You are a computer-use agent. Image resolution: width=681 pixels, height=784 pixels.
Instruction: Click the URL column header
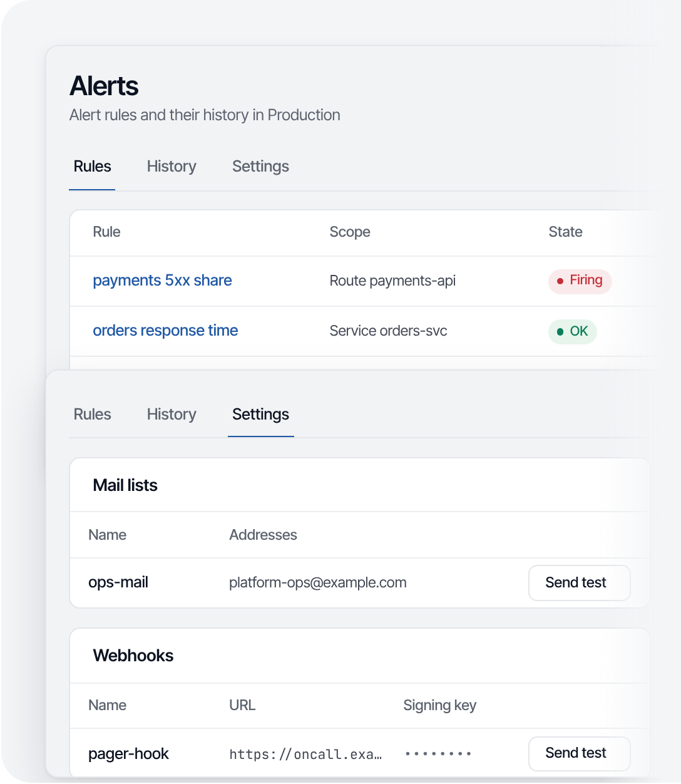pos(242,706)
